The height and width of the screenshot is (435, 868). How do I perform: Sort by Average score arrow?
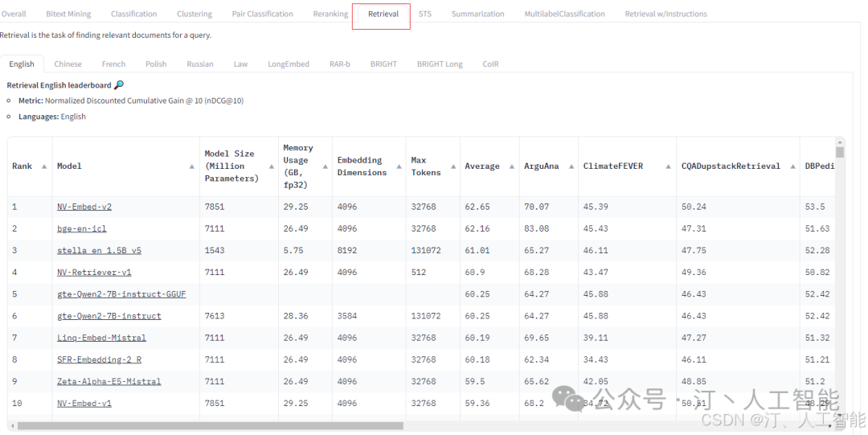511,166
